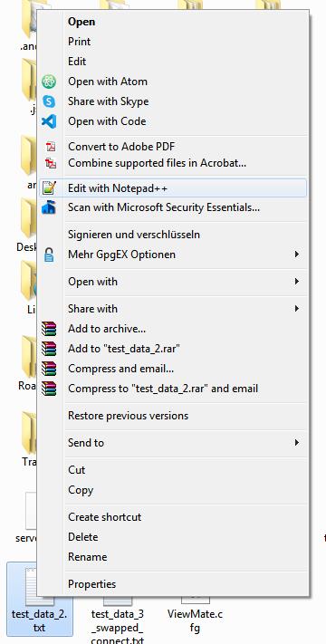
Task: Click the Adobe PDF convert icon
Action: [x=51, y=147]
